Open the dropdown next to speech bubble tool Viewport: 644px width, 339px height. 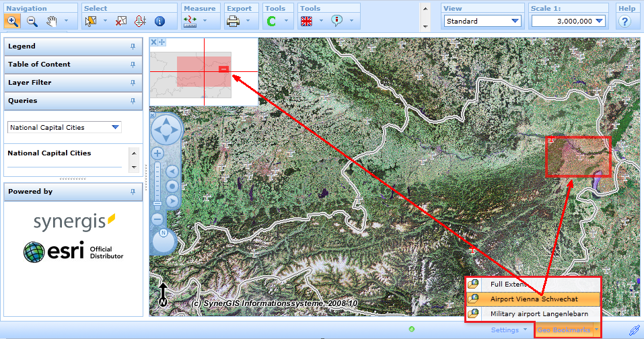pos(351,21)
